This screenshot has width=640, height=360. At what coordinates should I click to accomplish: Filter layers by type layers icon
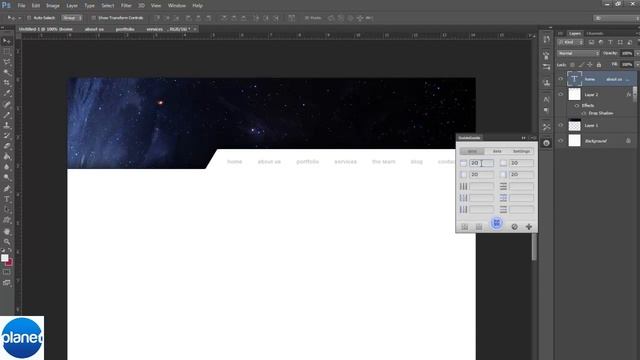coord(610,42)
